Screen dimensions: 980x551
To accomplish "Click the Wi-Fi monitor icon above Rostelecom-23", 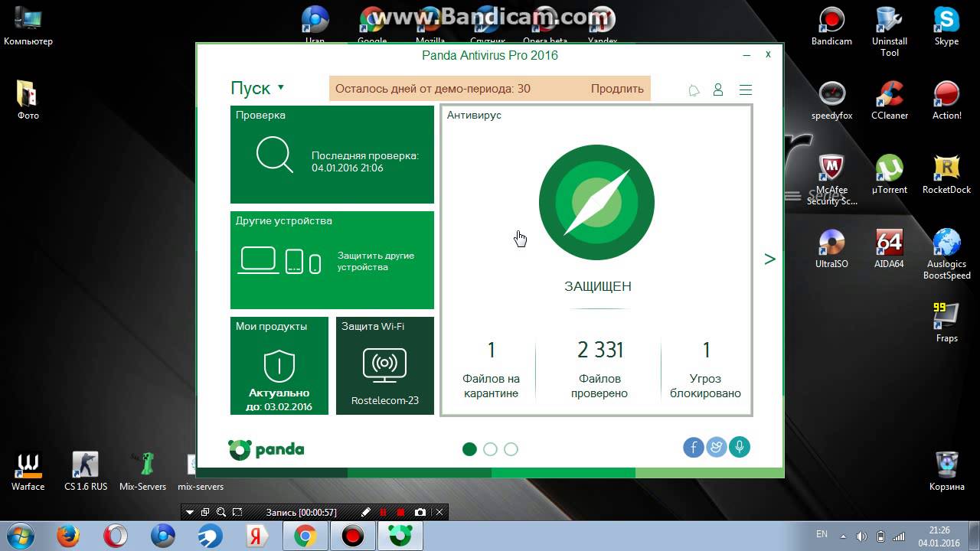I will click(384, 366).
